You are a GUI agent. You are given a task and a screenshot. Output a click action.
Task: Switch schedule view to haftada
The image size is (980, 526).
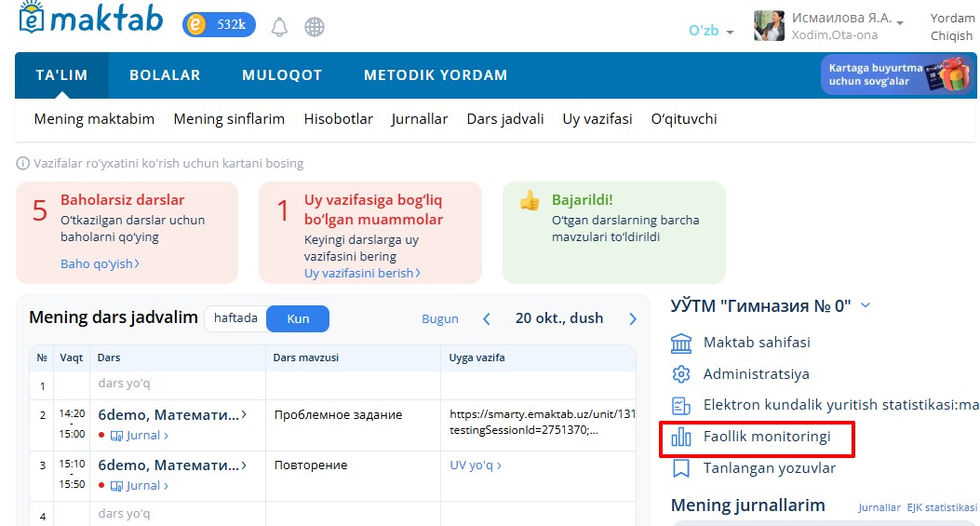(235, 318)
